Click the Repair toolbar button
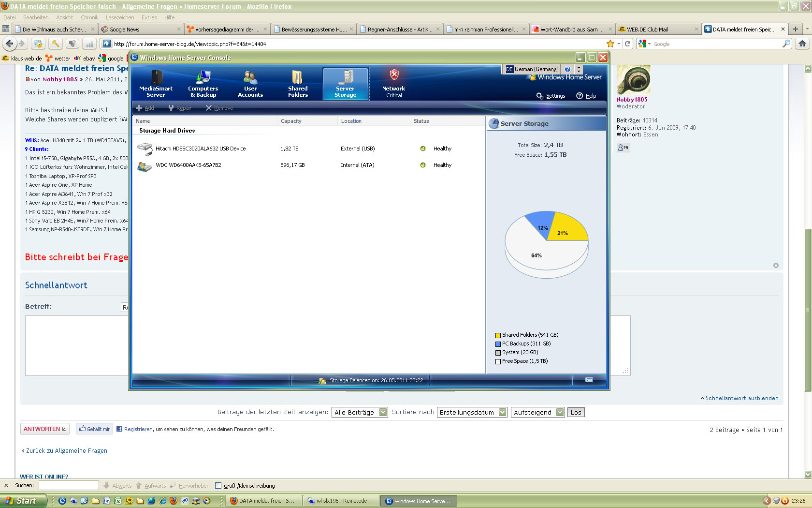 (x=179, y=108)
